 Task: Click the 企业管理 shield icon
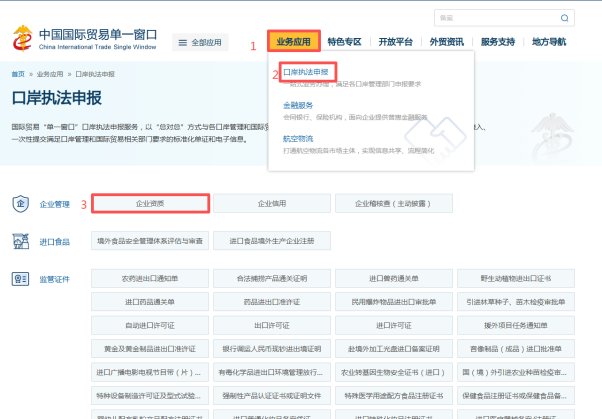pyautogui.click(x=21, y=204)
